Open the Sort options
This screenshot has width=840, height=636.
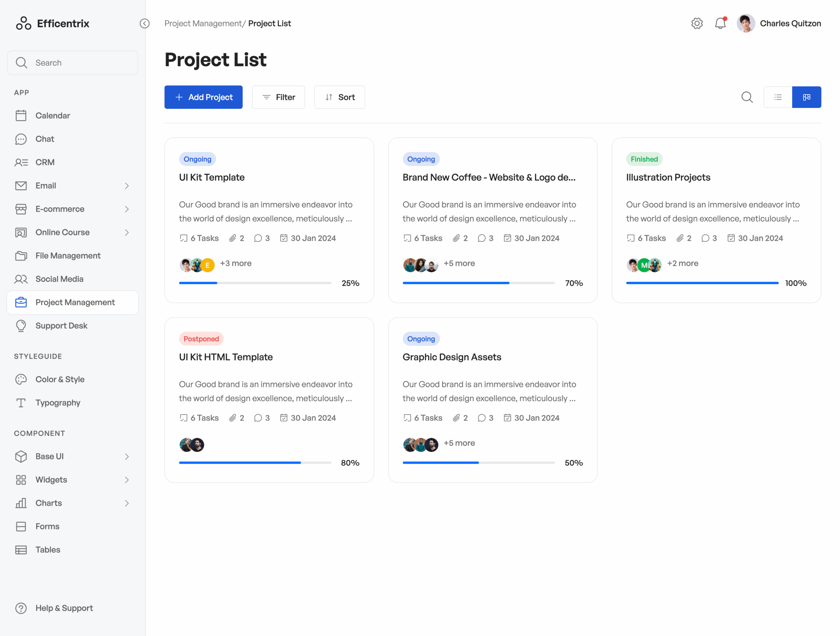[x=339, y=97]
